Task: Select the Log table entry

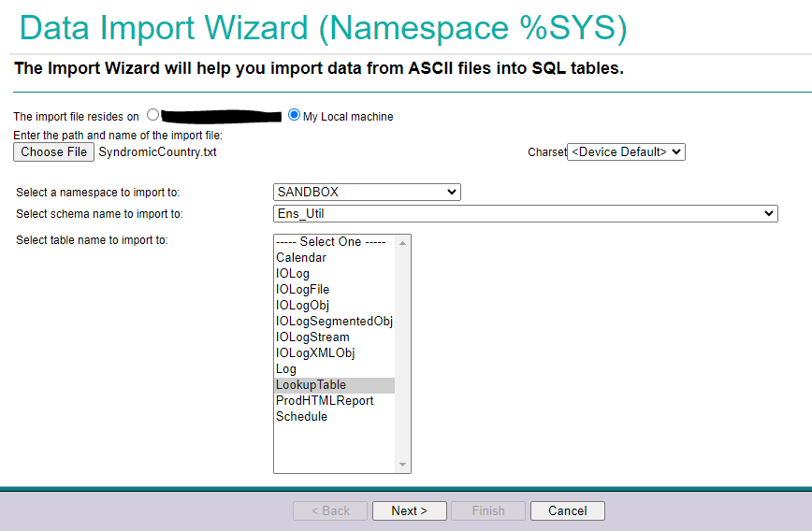Action: tap(286, 369)
